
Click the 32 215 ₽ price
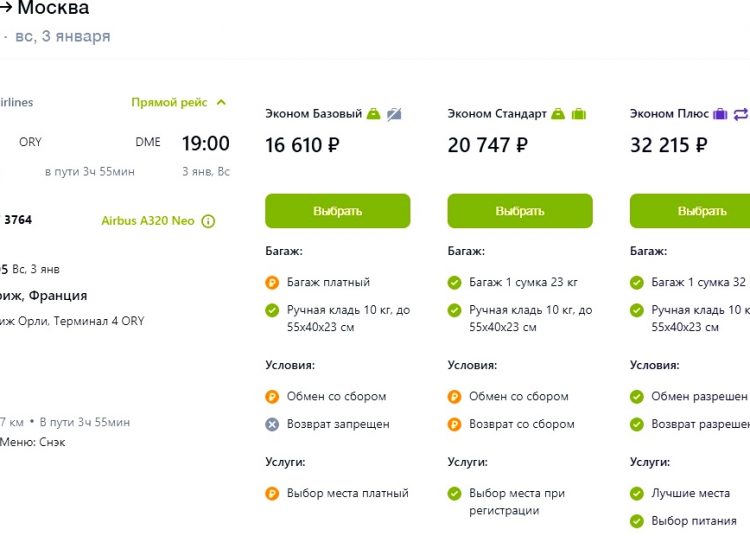click(669, 145)
